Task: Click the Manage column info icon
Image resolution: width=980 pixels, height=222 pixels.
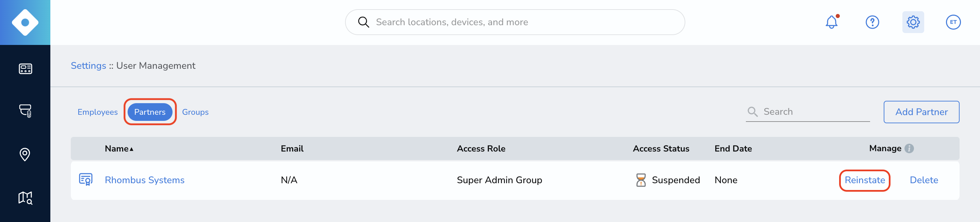Action: (909, 148)
